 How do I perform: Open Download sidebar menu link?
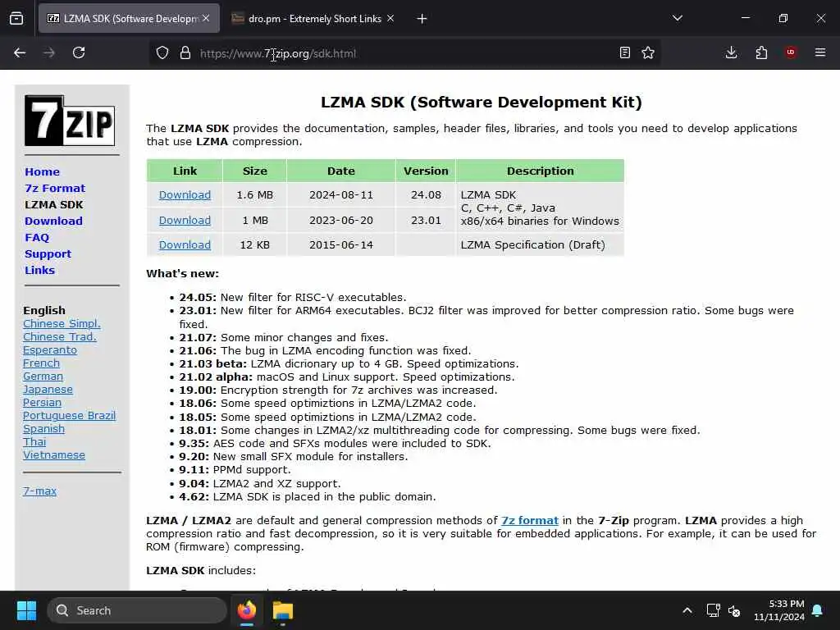click(53, 221)
